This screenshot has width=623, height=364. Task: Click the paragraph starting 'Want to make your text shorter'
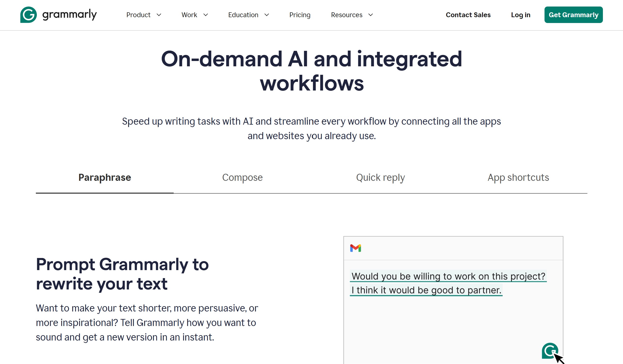(147, 323)
